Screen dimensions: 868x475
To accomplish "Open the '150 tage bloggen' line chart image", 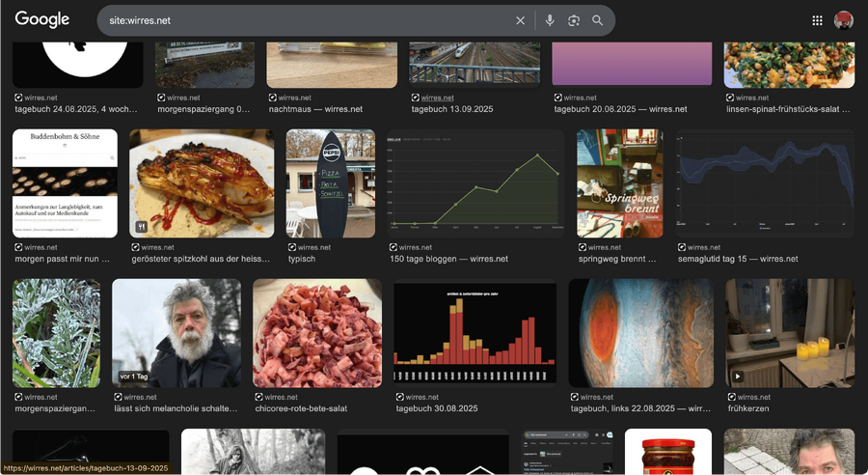I will (x=475, y=183).
